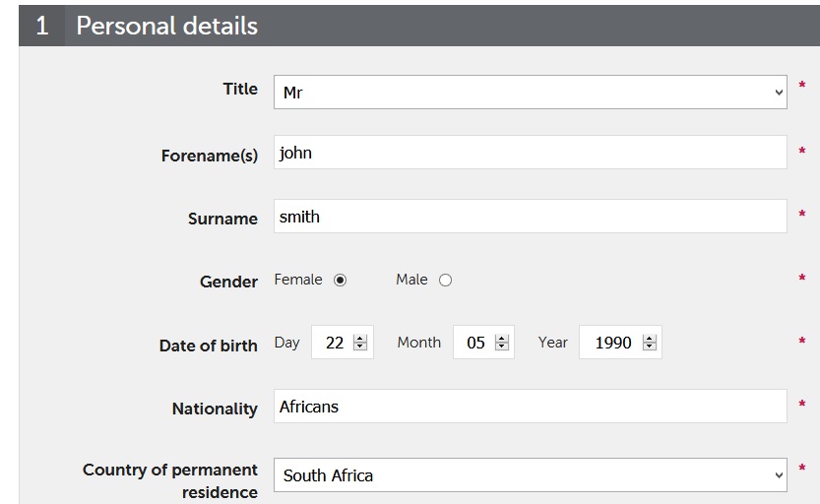Click into the Day number field
This screenshot has width=820, height=504.
pos(333,343)
